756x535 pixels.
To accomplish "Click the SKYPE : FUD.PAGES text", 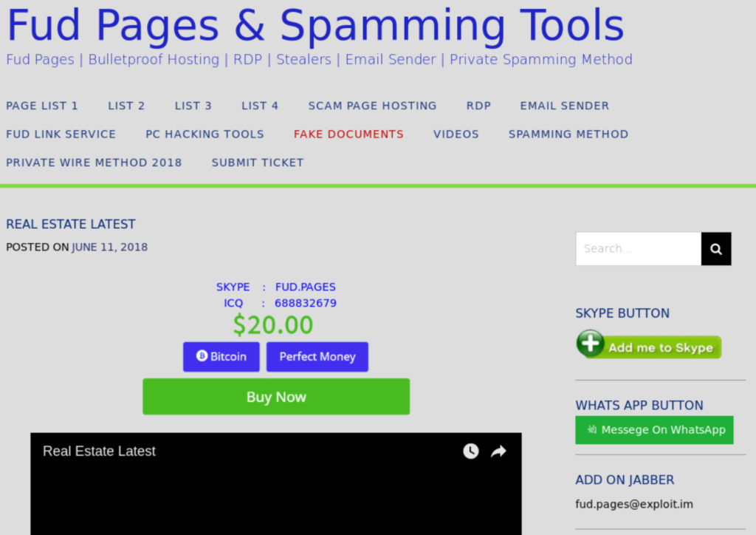I will click(276, 287).
